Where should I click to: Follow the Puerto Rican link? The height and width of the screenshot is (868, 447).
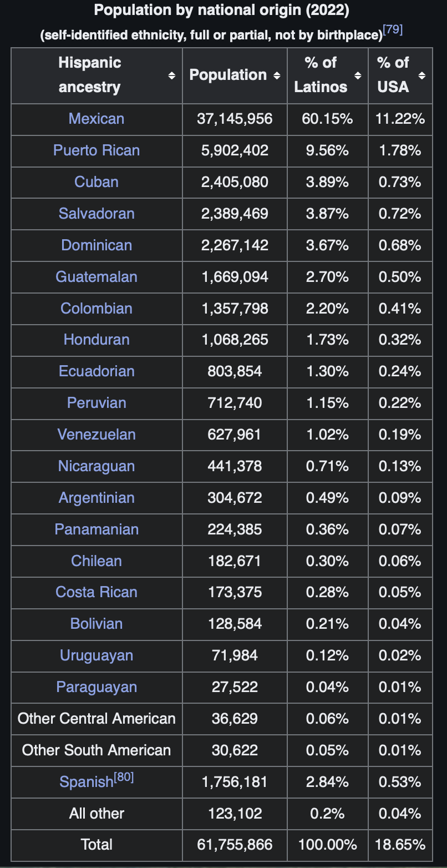tap(96, 150)
